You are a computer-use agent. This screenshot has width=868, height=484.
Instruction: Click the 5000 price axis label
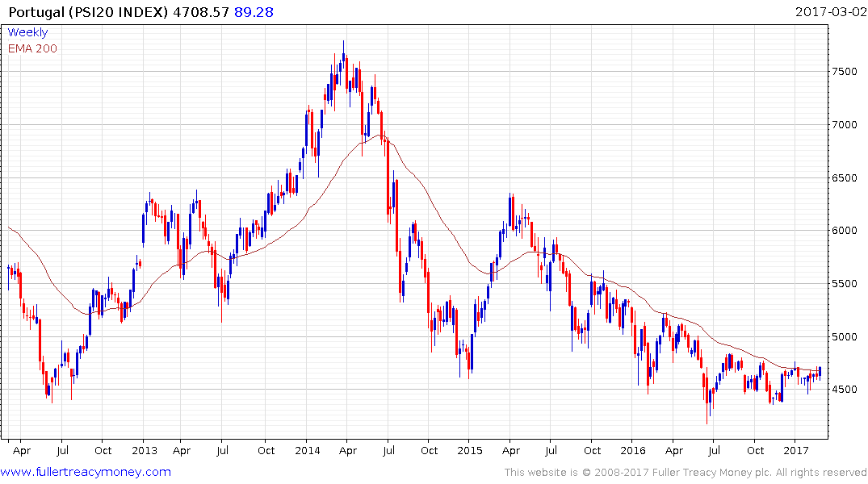click(x=845, y=337)
